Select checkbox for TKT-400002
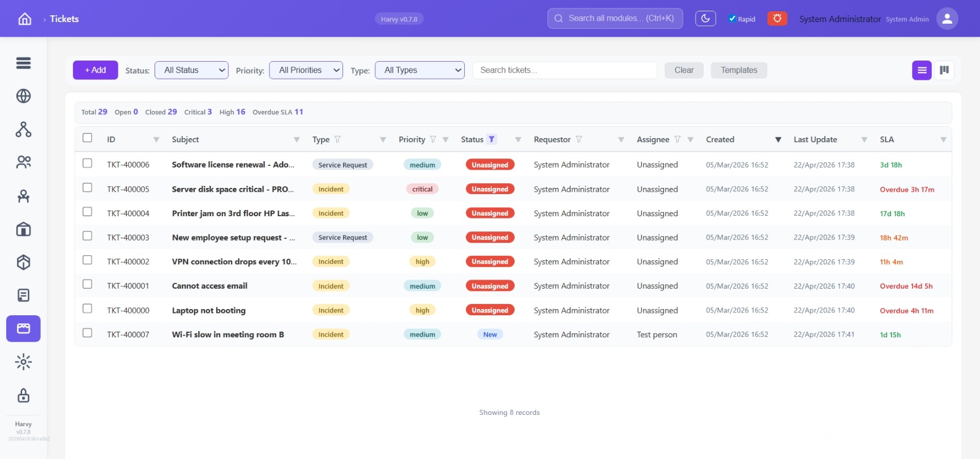The image size is (980, 459). coord(87,260)
